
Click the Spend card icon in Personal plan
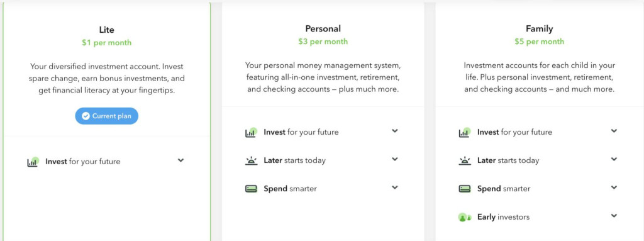point(251,189)
